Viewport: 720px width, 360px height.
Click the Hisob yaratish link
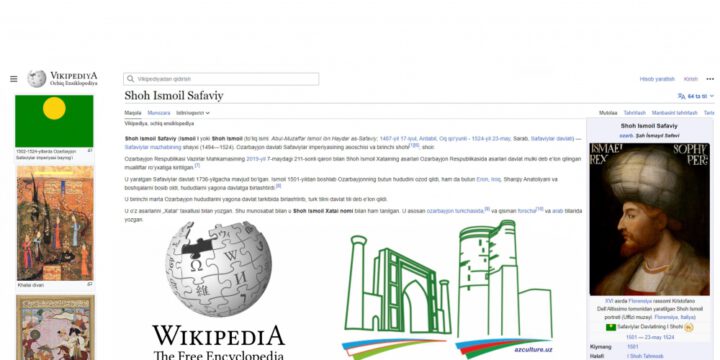tap(657, 79)
